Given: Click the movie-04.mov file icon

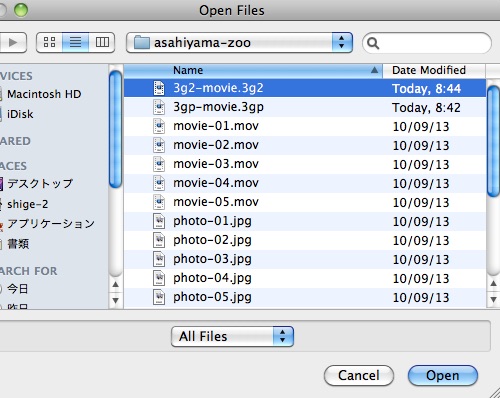Looking at the screenshot, I should tap(159, 183).
